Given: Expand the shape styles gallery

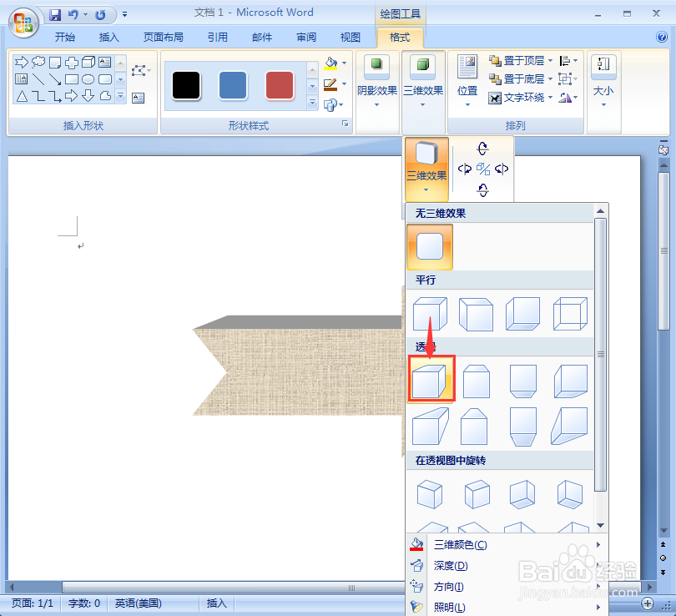Looking at the screenshot, I should pos(313,103).
